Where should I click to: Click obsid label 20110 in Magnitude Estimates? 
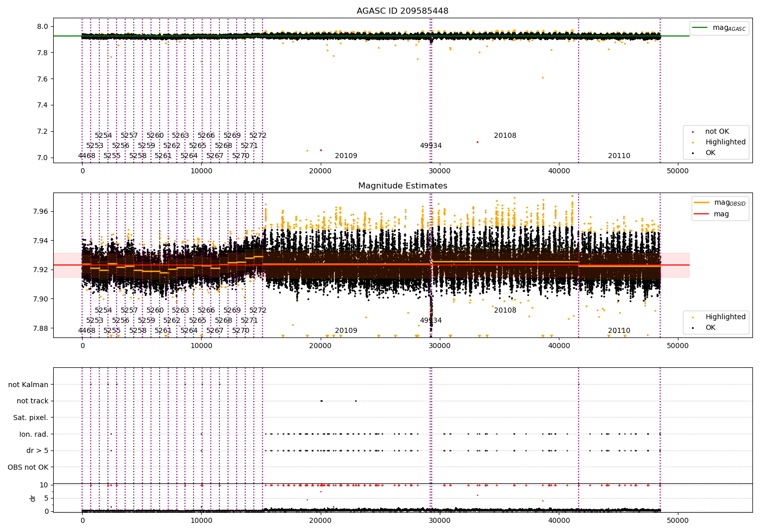[x=619, y=330]
